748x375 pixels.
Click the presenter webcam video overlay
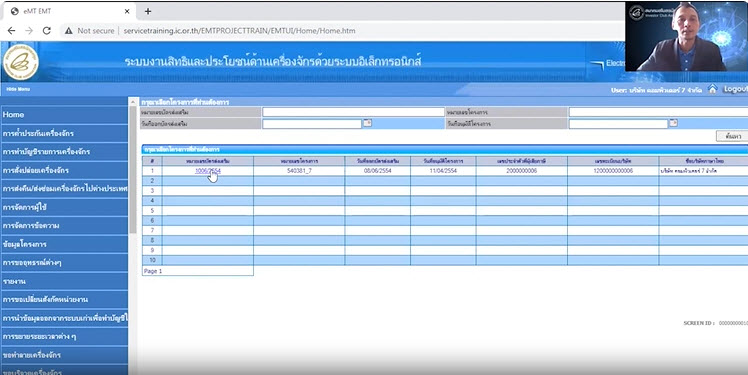pos(686,37)
